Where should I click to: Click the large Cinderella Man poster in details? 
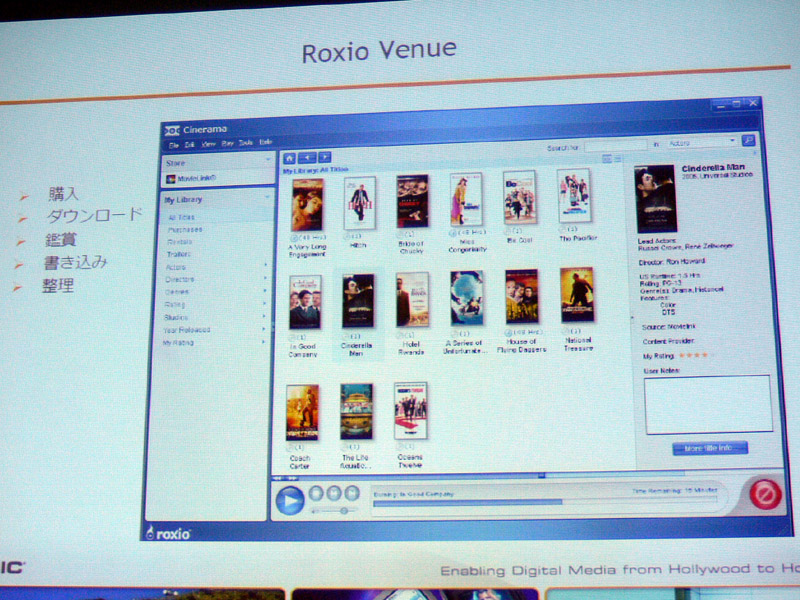(x=656, y=199)
